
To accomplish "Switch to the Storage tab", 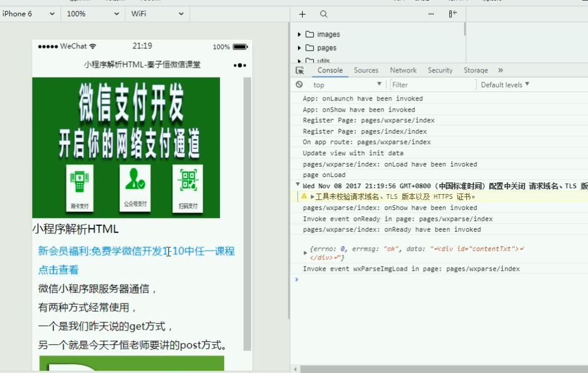I will click(x=476, y=70).
